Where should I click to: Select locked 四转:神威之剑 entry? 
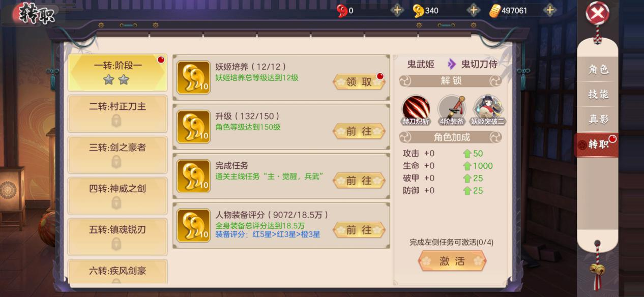point(118,196)
